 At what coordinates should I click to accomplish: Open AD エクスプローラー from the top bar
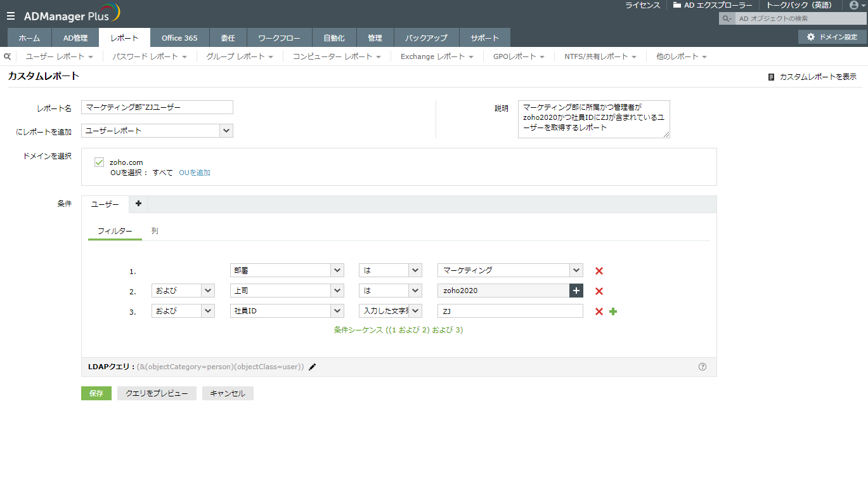click(713, 5)
